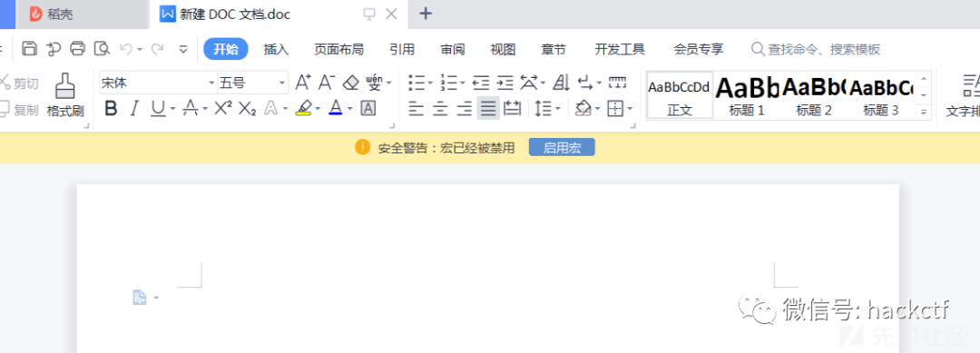Toggle Justify alignment

pyautogui.click(x=488, y=109)
